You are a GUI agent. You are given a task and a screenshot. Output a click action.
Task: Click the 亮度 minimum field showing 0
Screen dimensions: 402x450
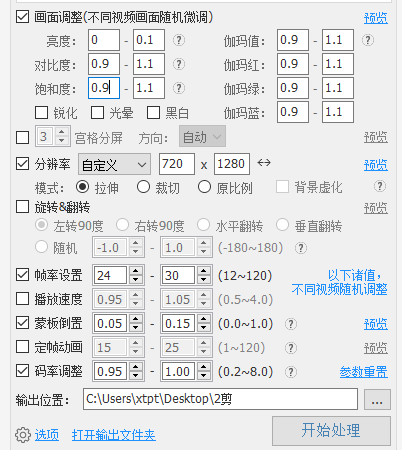pyautogui.click(x=104, y=40)
